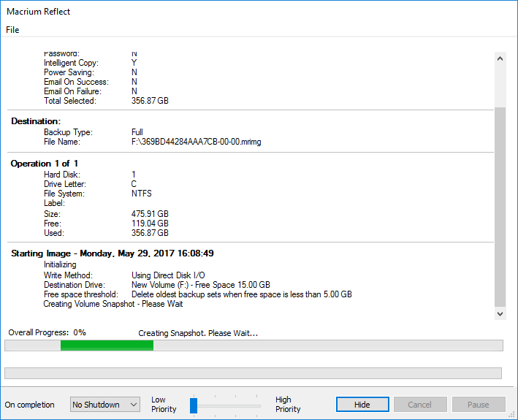Click the Delete oldest backup sets threshold text

click(x=242, y=294)
